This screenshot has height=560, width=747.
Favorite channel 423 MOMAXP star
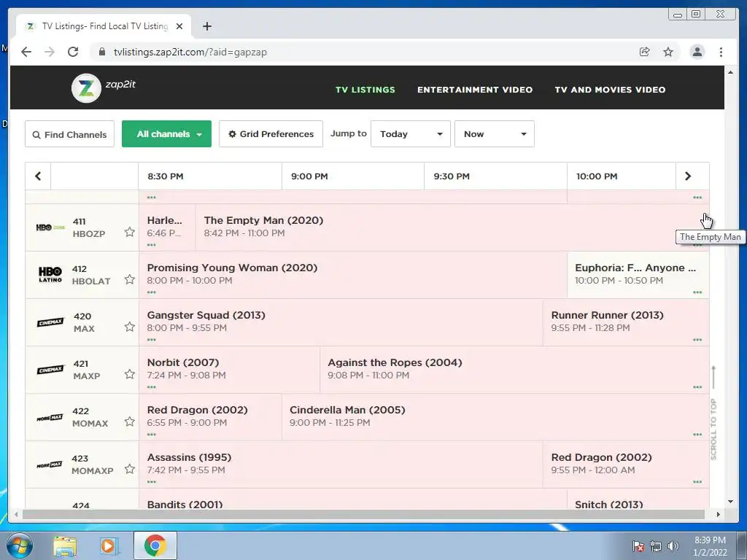(x=130, y=469)
